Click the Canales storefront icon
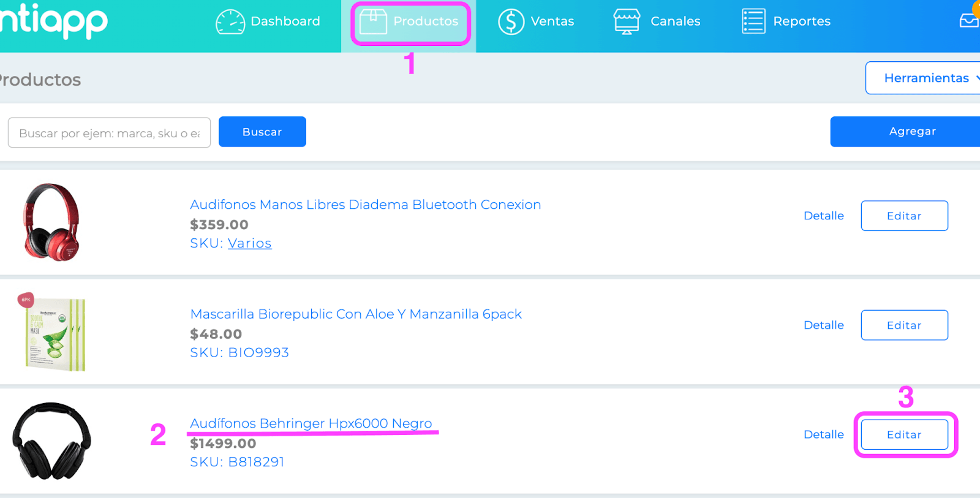Image resolution: width=980 pixels, height=503 pixels. click(627, 21)
